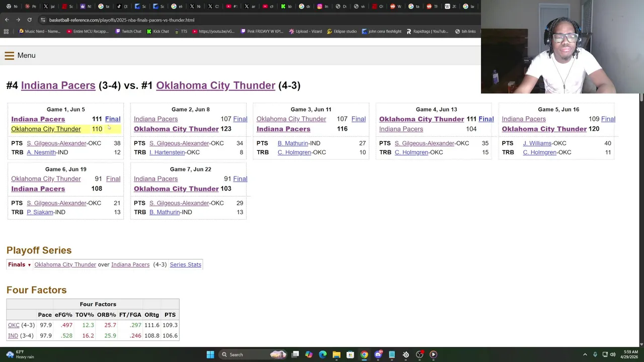
Task: Open the taskbar clock showing 5:59 AM
Action: (x=630, y=354)
